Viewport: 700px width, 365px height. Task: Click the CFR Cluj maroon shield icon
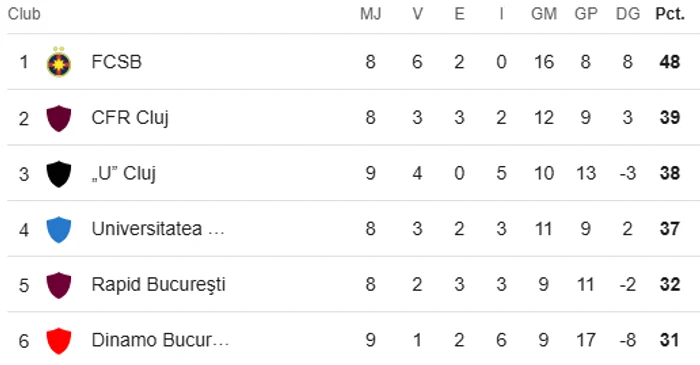tap(59, 118)
